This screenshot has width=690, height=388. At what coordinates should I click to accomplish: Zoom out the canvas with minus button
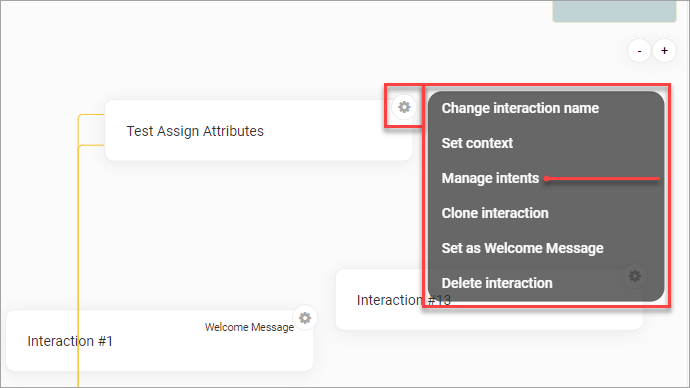tap(639, 51)
